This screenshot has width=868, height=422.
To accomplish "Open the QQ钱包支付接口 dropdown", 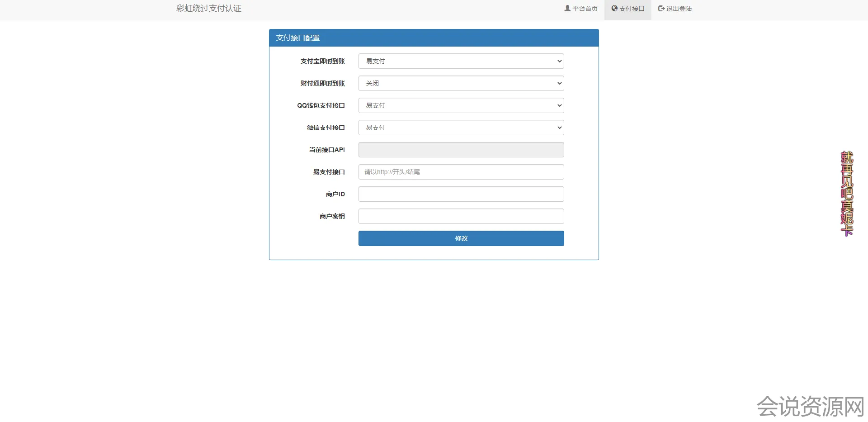I will (461, 105).
